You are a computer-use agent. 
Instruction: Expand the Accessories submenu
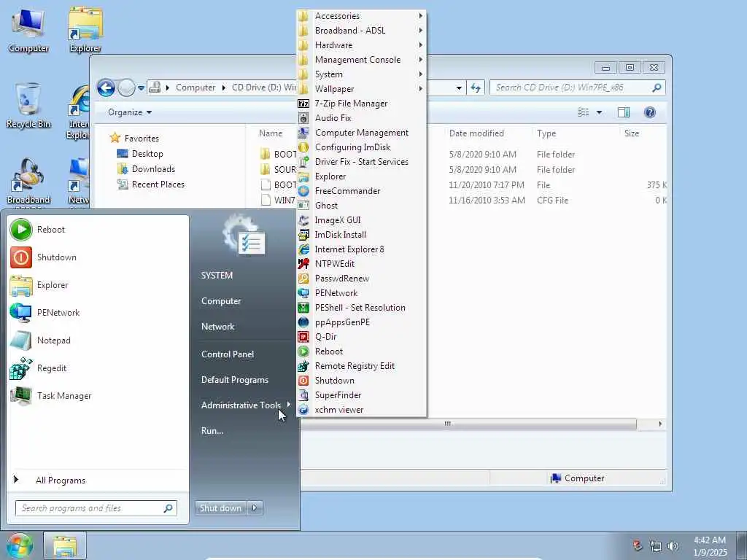[x=361, y=16]
